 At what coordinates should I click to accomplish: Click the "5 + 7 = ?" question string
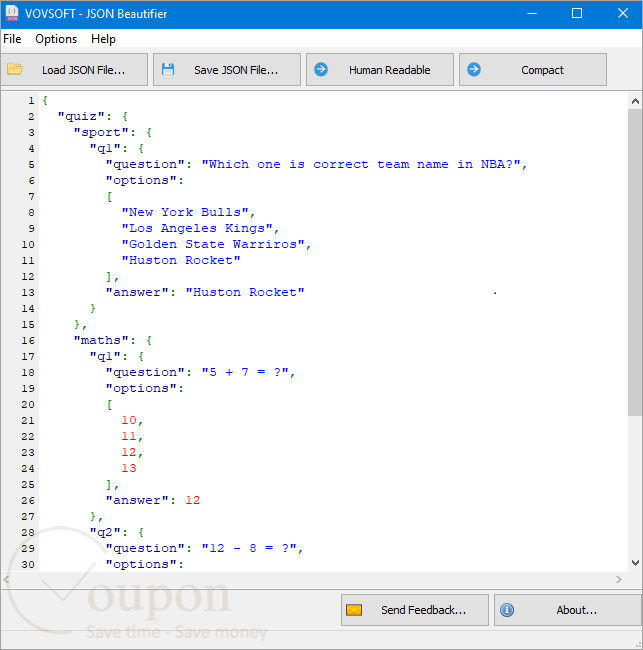click(x=245, y=373)
